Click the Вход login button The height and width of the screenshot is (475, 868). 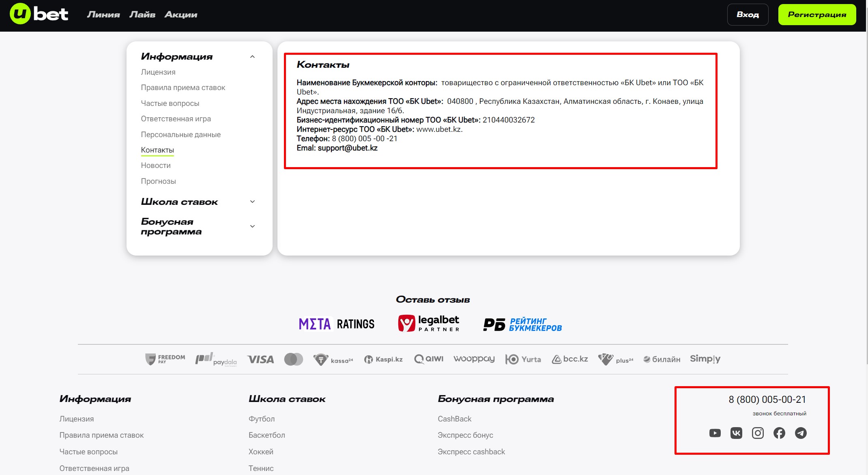click(x=748, y=15)
